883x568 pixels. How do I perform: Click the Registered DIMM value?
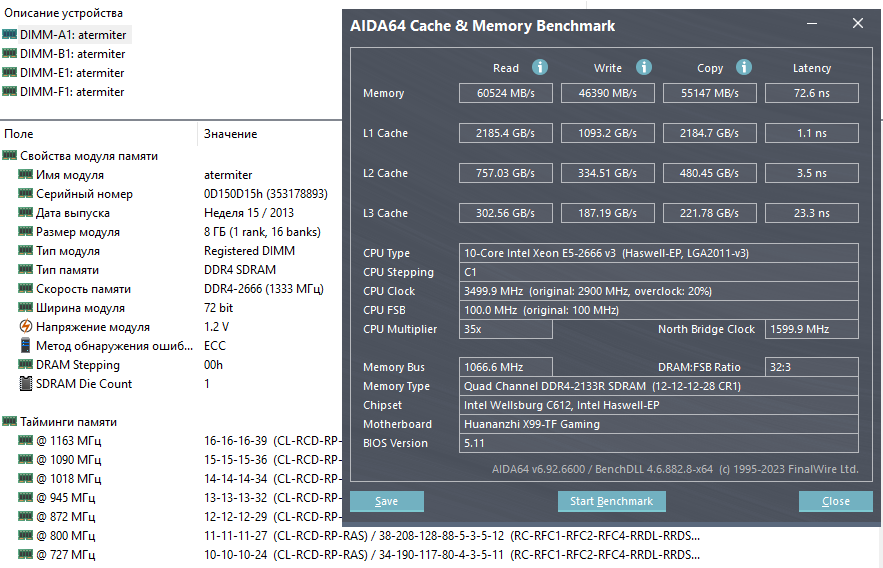pyautogui.click(x=249, y=251)
